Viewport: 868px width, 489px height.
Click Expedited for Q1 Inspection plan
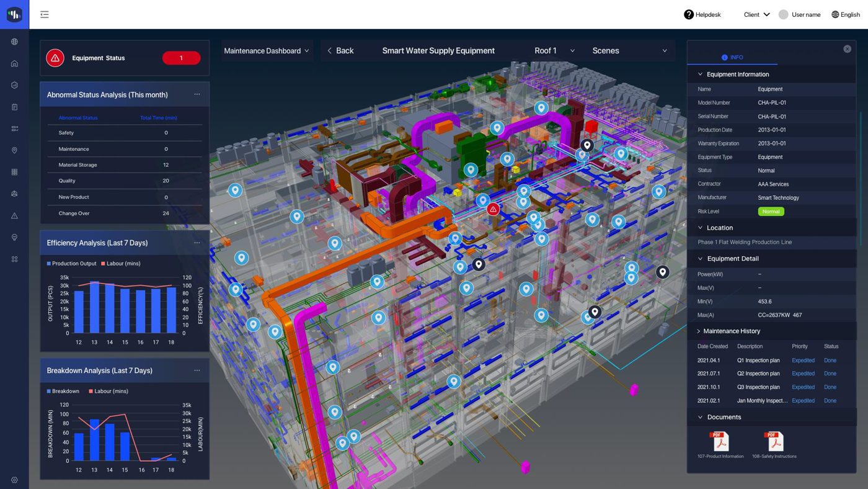click(x=803, y=361)
